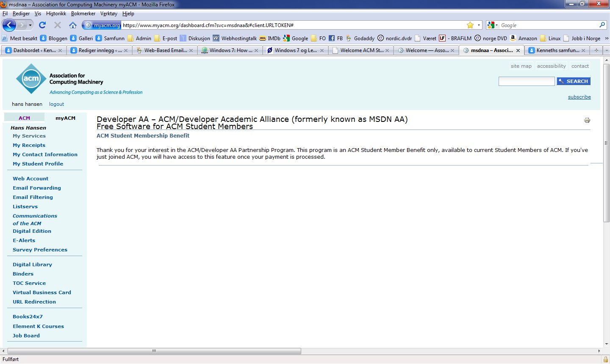Open the Fil menu
This screenshot has width=610, height=364.
(5, 14)
